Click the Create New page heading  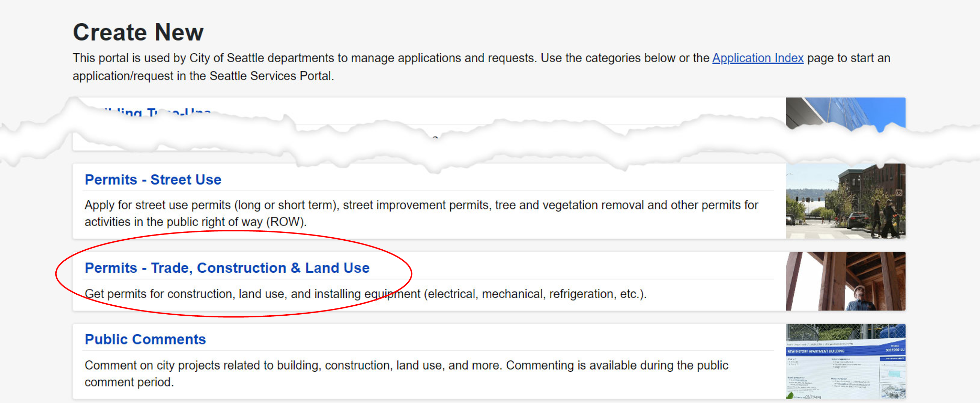click(x=139, y=32)
